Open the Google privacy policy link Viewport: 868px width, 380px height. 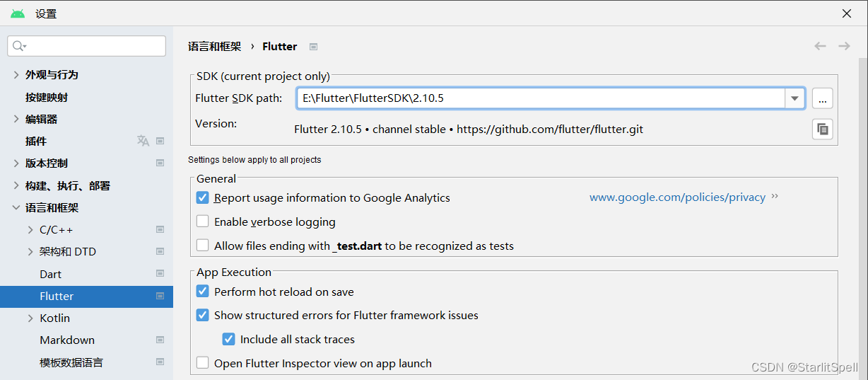click(x=677, y=197)
